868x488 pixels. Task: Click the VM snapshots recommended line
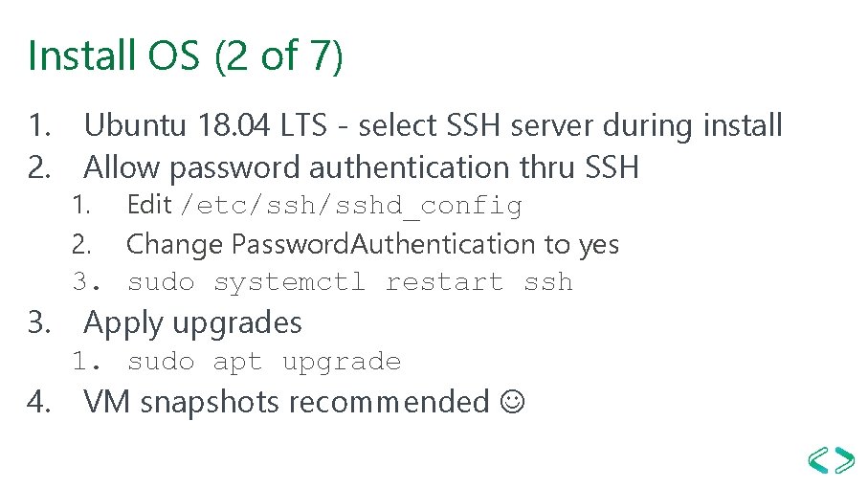(x=287, y=402)
